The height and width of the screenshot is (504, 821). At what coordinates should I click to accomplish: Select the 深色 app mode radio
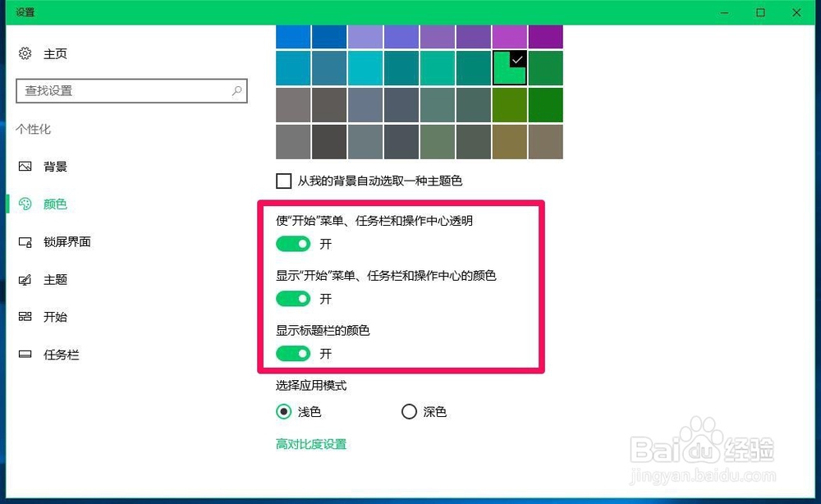click(409, 412)
